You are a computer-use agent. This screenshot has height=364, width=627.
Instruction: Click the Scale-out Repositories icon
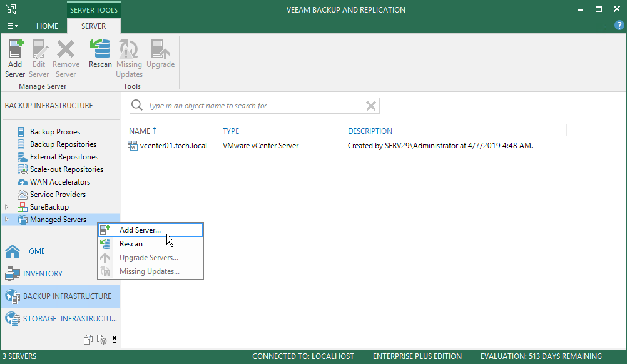coord(23,169)
